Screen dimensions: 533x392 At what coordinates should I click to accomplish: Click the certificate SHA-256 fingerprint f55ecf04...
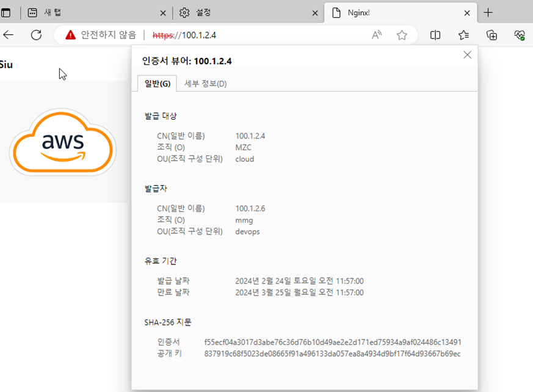pos(333,342)
